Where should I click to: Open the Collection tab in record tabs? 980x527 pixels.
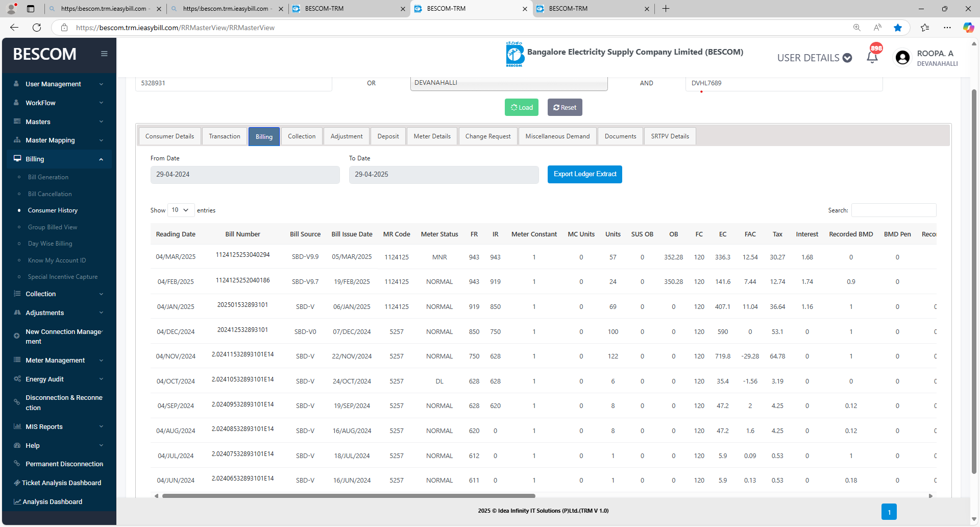click(302, 136)
